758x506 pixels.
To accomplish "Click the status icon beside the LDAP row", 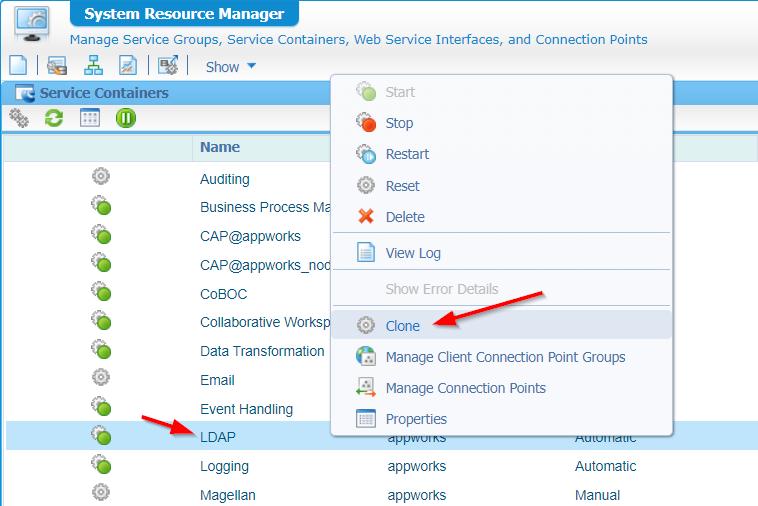I will [x=100, y=435].
